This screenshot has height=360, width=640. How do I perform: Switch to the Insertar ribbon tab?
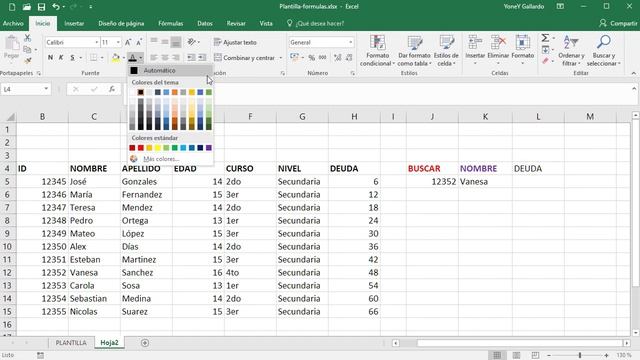click(x=74, y=24)
